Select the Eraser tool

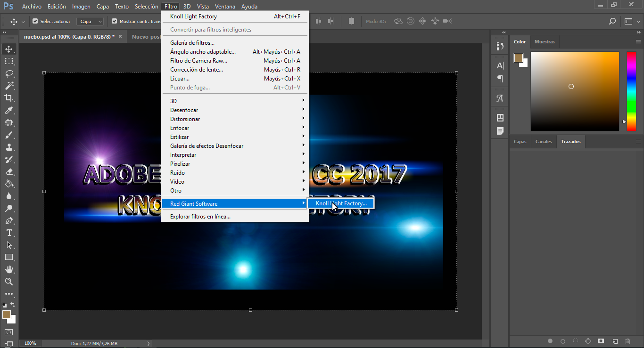(x=9, y=171)
